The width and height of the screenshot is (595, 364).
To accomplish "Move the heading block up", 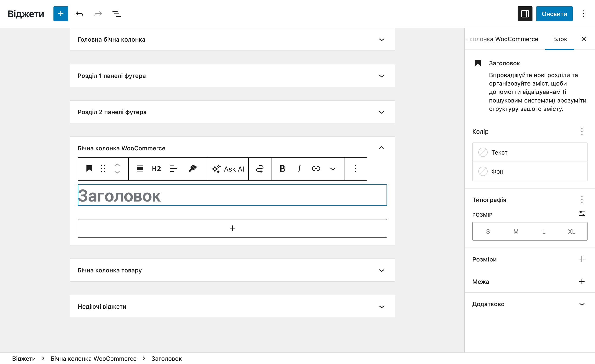I will [x=117, y=165].
